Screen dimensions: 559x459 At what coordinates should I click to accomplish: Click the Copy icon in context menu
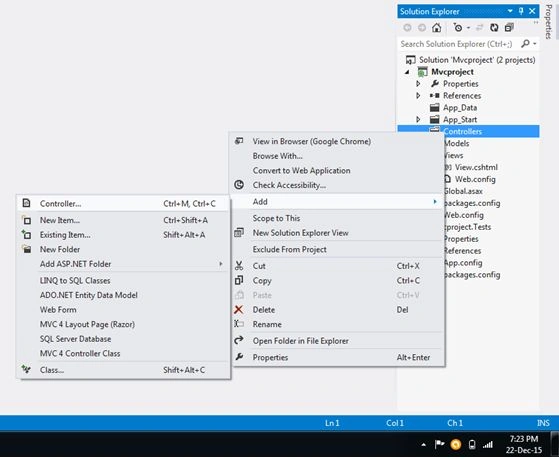coord(239,280)
